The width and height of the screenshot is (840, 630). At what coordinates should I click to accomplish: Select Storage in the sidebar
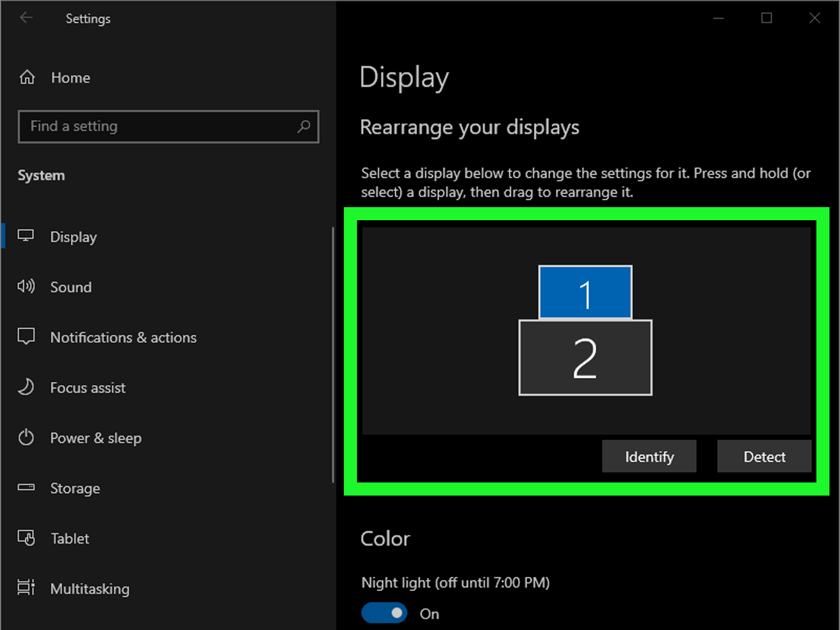(75, 488)
